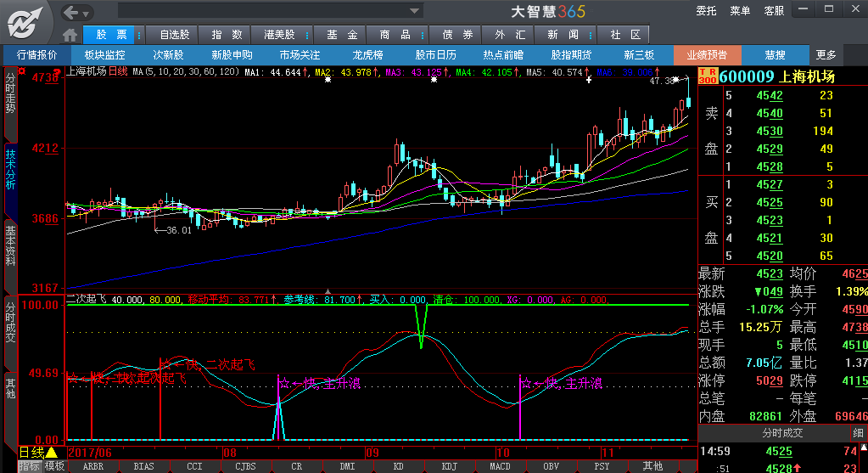
Task: Open 新股申购 page
Action: [x=232, y=55]
